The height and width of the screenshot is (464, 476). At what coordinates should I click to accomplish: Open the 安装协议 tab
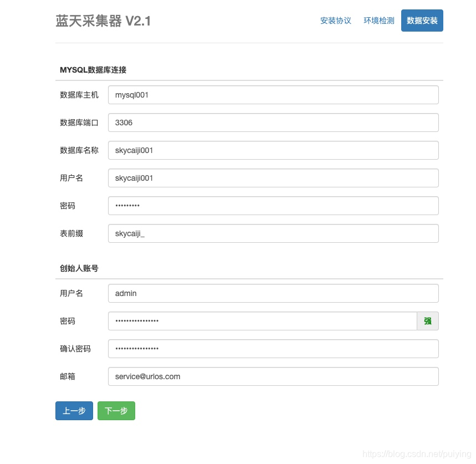335,21
